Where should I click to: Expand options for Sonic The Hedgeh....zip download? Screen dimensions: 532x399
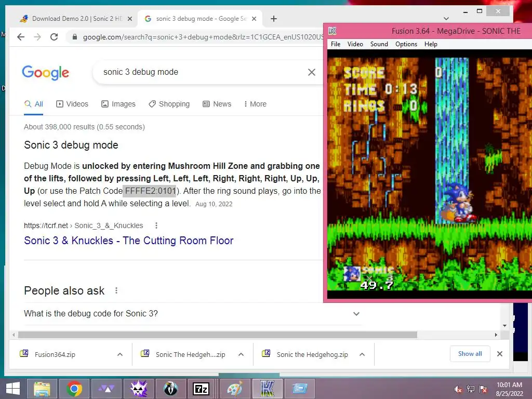[x=241, y=354]
